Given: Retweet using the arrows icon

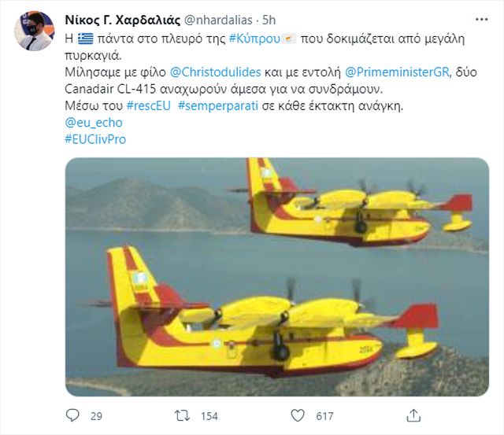Looking at the screenshot, I should click(x=182, y=416).
